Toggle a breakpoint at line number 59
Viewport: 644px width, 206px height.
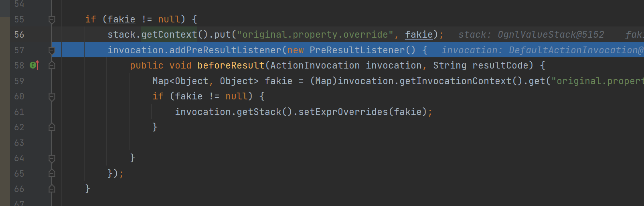[19, 81]
